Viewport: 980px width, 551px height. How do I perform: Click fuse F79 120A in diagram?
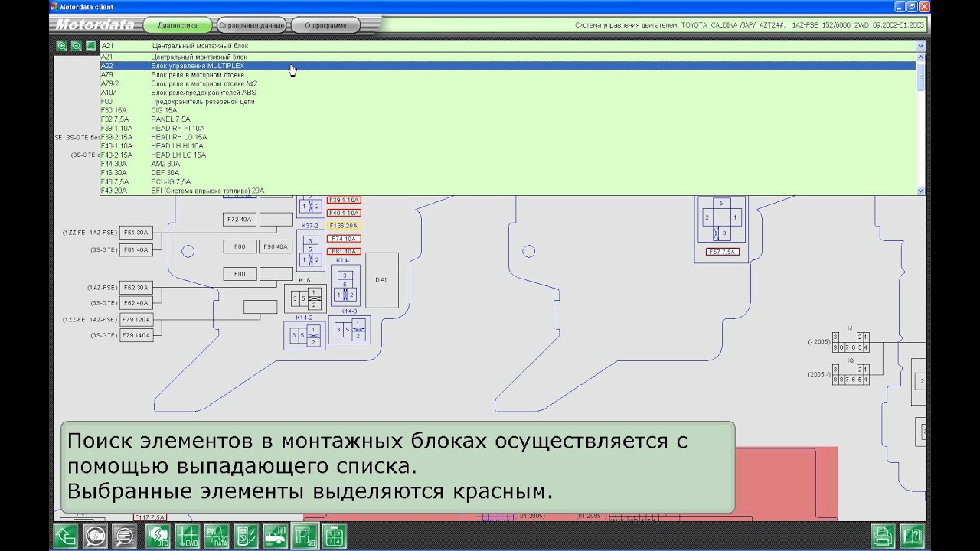136,319
